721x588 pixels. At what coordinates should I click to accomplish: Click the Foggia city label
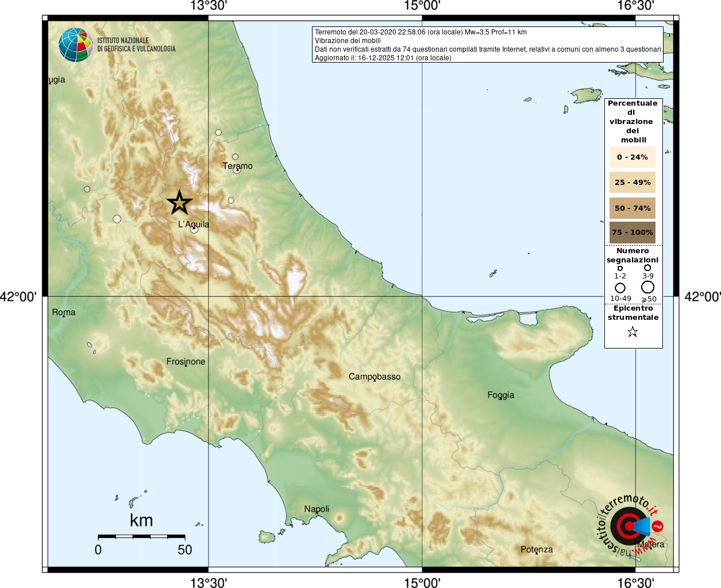point(501,395)
